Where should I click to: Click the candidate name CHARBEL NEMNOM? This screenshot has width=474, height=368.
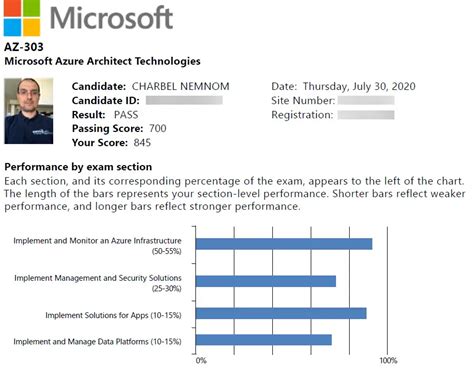(x=181, y=86)
